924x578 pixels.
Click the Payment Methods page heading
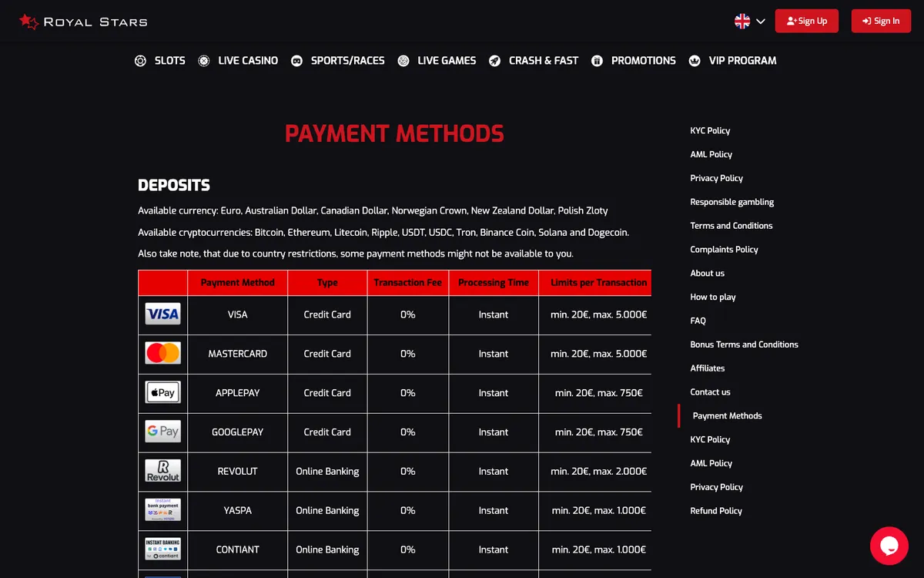(394, 134)
